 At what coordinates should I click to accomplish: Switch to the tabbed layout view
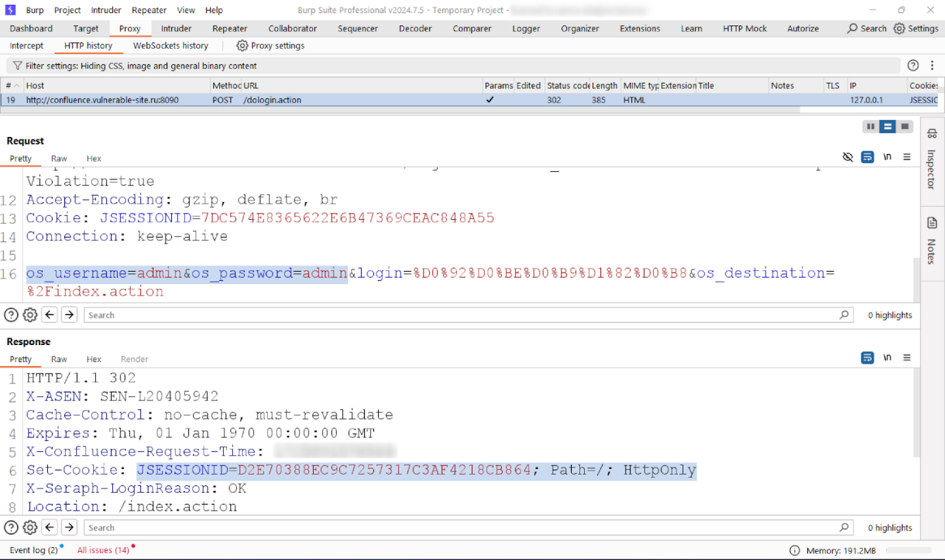point(905,127)
